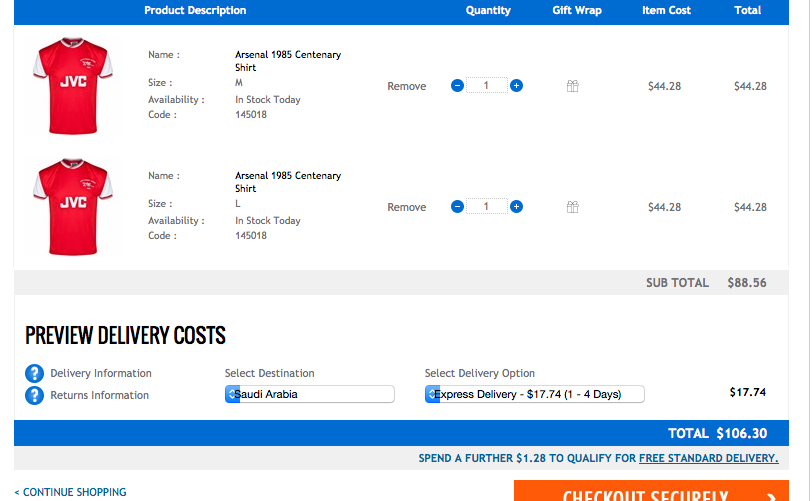Click quantity field for size M shirt

487,86
